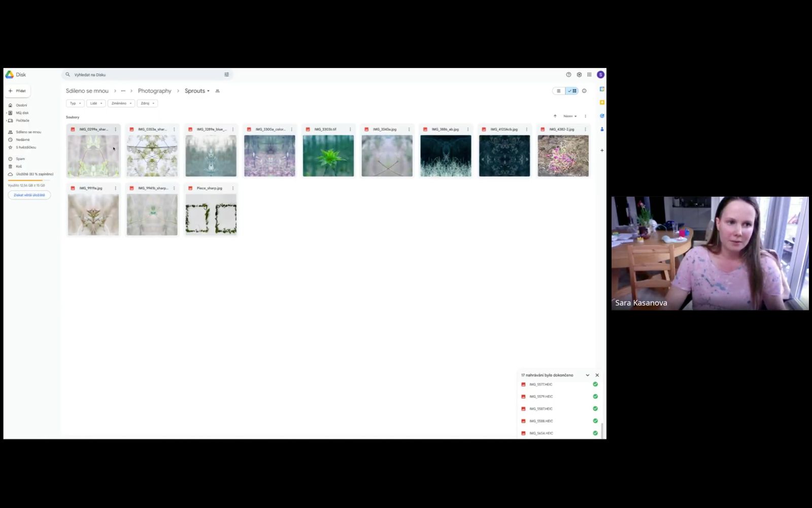Open Drive settings gear menu
The image size is (812, 508).
579,75
